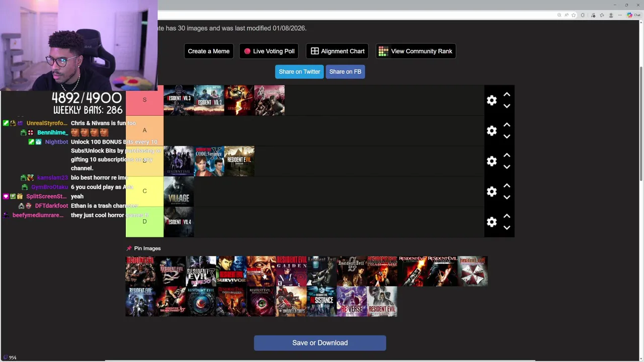Select Resident Evil 3 Nemesis unranked image
Image resolution: width=644 pixels, height=362 pixels.
click(x=201, y=271)
